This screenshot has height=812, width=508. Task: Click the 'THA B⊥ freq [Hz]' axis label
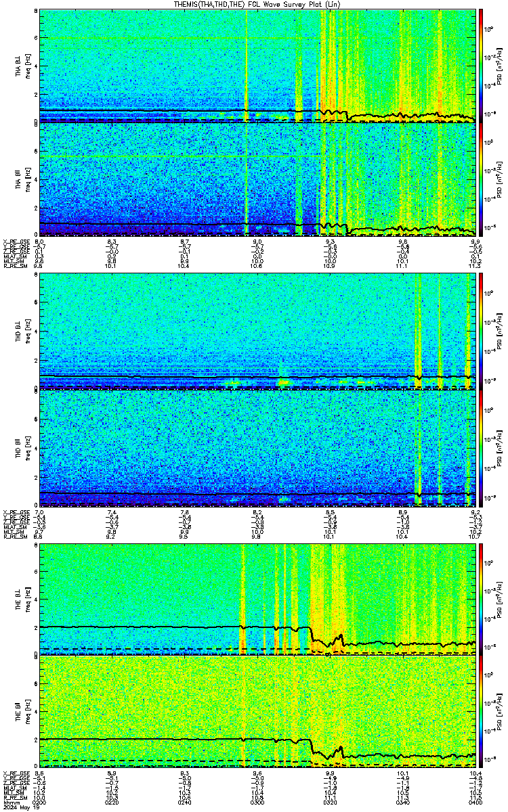(x=22, y=66)
